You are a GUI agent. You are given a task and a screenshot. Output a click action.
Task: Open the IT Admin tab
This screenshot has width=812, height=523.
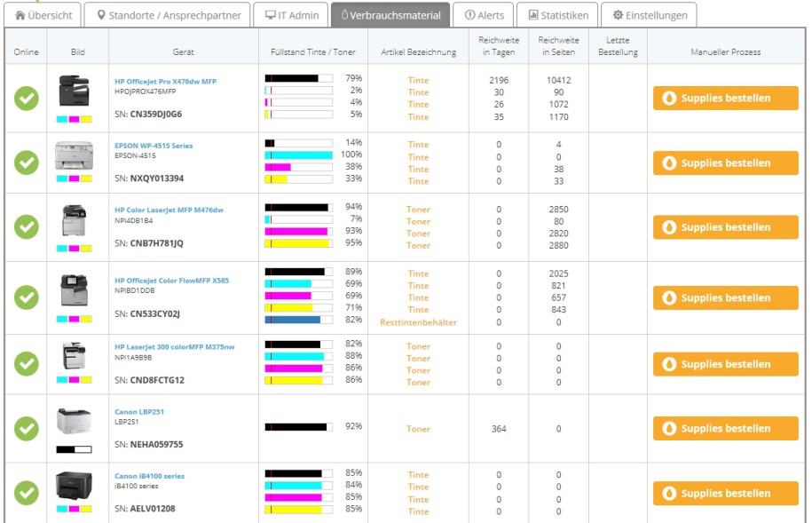(291, 15)
